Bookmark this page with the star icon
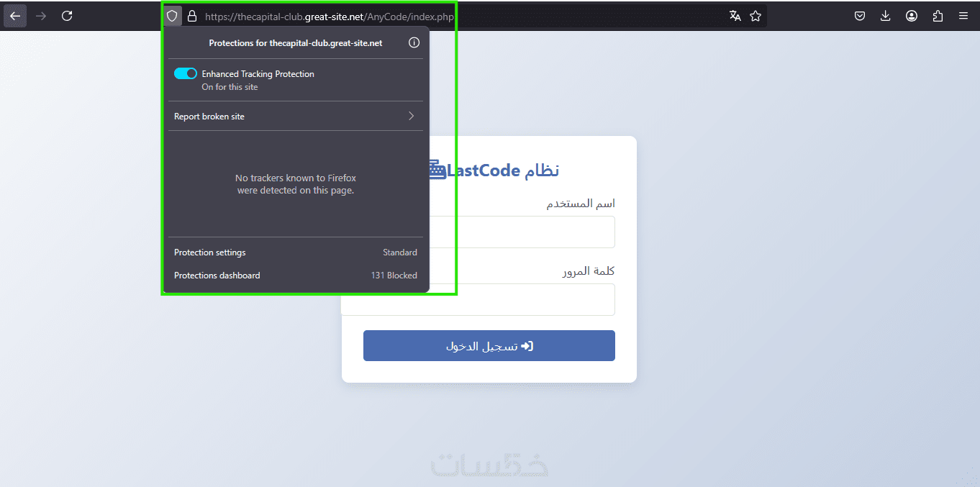 756,16
